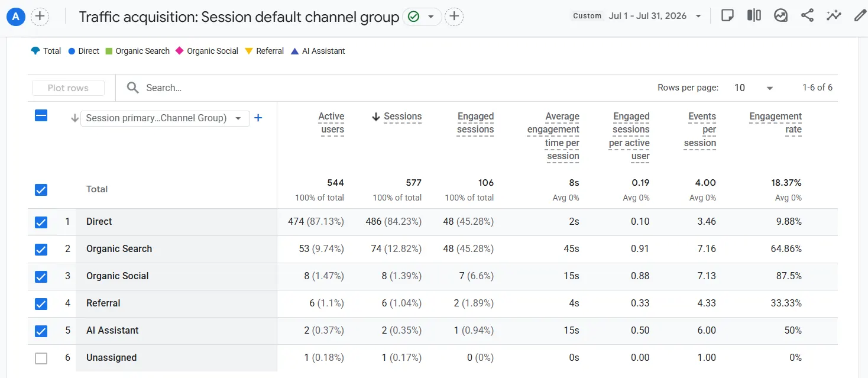This screenshot has width=868, height=378.
Task: Click the '1-6 of 6' pagination text
Action: click(x=817, y=88)
